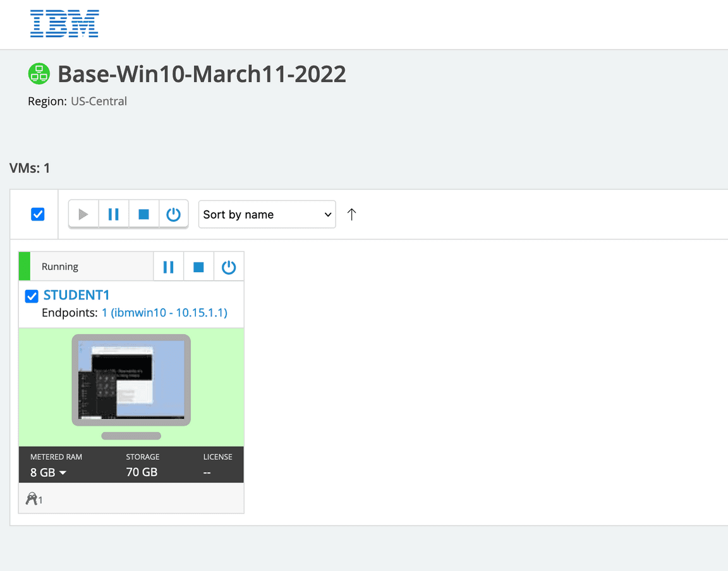
Task: Click the credentials keys icon on STUDENT1
Action: point(33,500)
